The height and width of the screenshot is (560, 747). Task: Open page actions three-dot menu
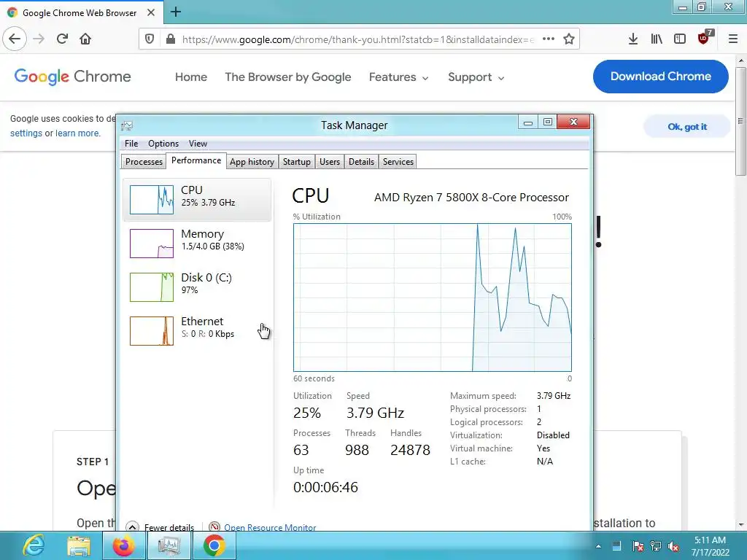549,39
